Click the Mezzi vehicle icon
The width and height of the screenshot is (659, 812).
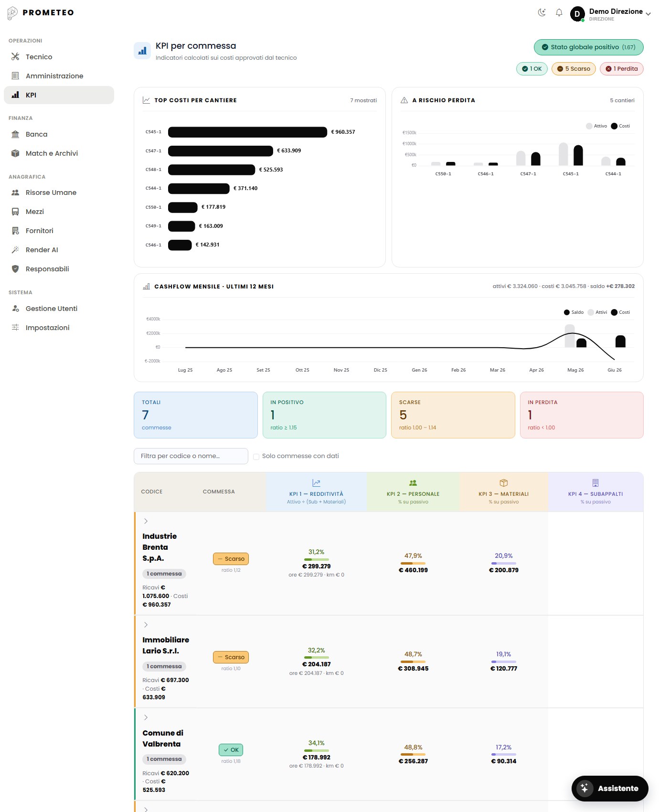click(x=15, y=212)
